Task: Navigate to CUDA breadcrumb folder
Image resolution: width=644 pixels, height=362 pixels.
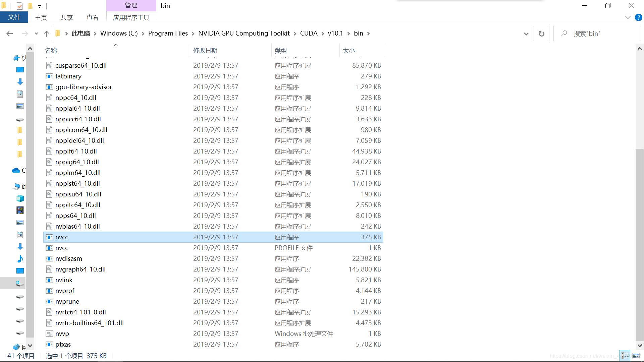Action: click(309, 34)
